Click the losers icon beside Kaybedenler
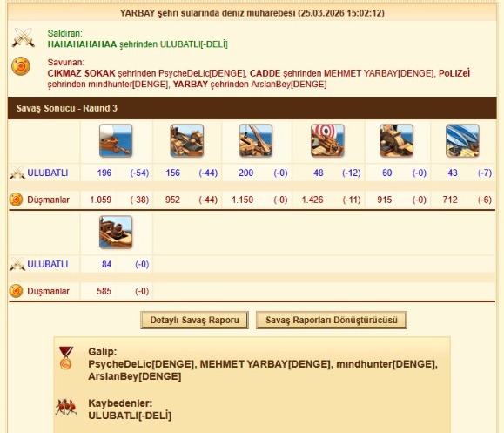Viewport: 504px width, 433px height. coord(66,407)
